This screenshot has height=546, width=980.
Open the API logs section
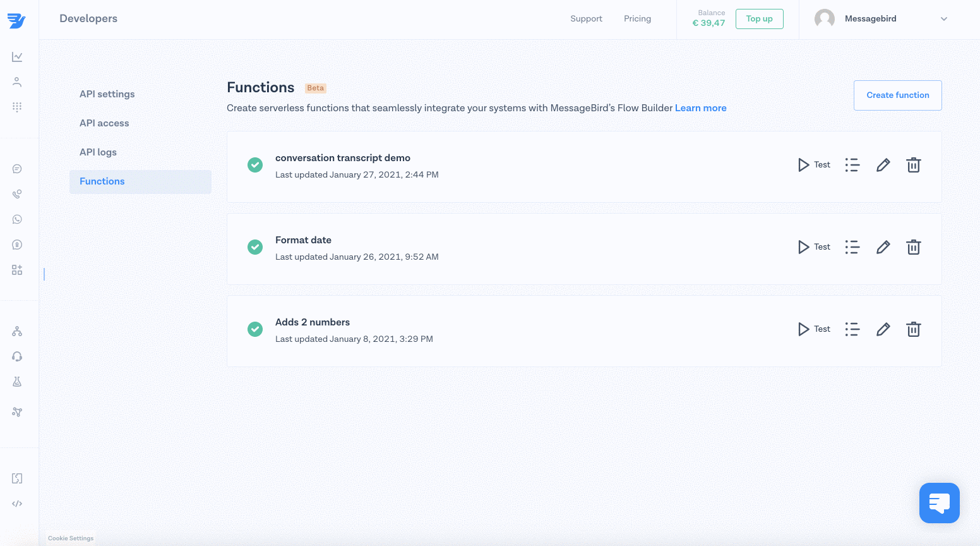[98, 152]
